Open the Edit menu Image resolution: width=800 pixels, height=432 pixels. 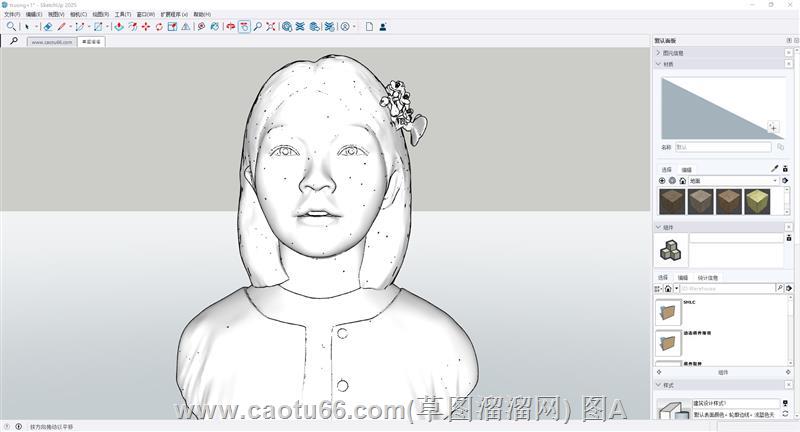(34, 14)
